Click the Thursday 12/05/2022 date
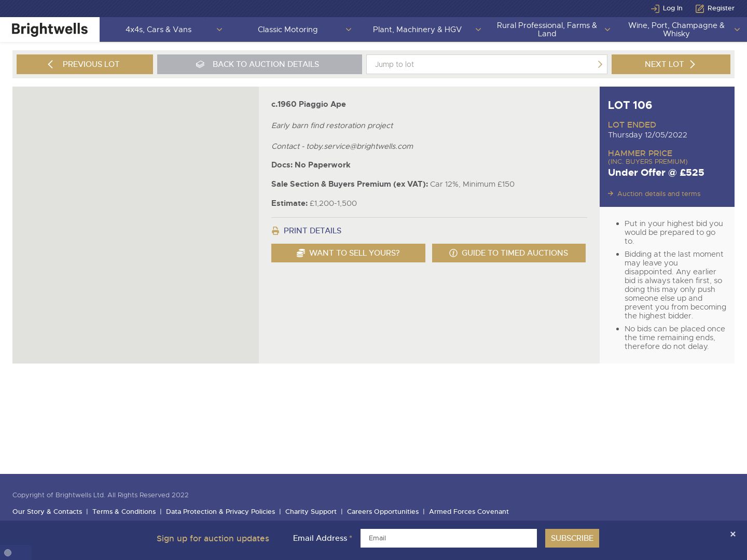 click(x=647, y=135)
